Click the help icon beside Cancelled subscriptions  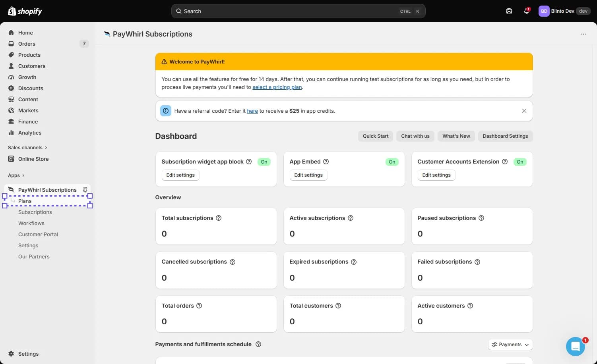coord(233,262)
